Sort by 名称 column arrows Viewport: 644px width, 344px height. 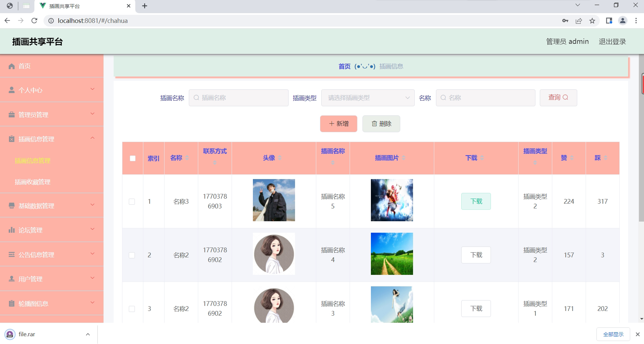point(187,158)
